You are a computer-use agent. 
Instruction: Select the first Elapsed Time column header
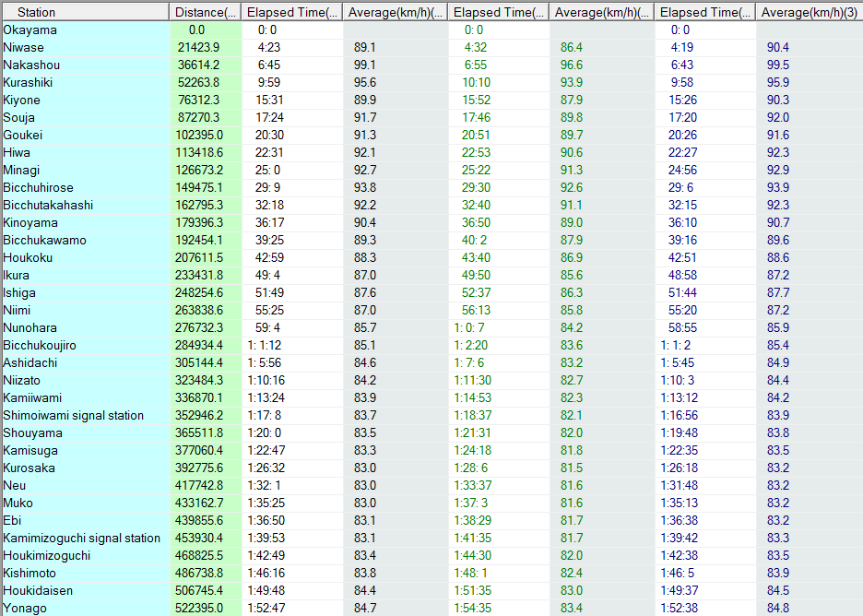click(x=292, y=12)
